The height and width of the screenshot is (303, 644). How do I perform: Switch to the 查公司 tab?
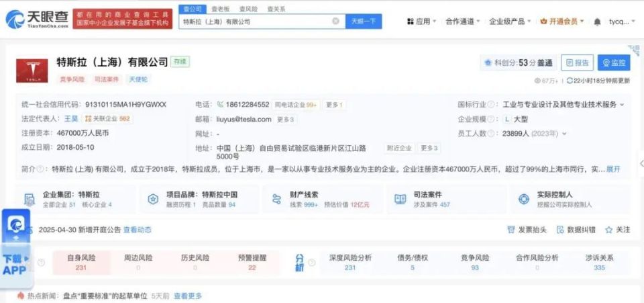coord(193,9)
